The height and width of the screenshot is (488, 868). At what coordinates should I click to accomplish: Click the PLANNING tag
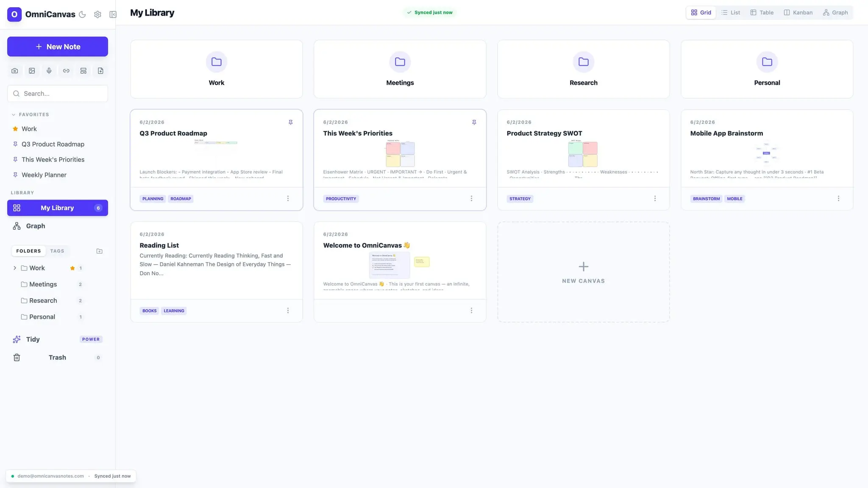click(153, 199)
